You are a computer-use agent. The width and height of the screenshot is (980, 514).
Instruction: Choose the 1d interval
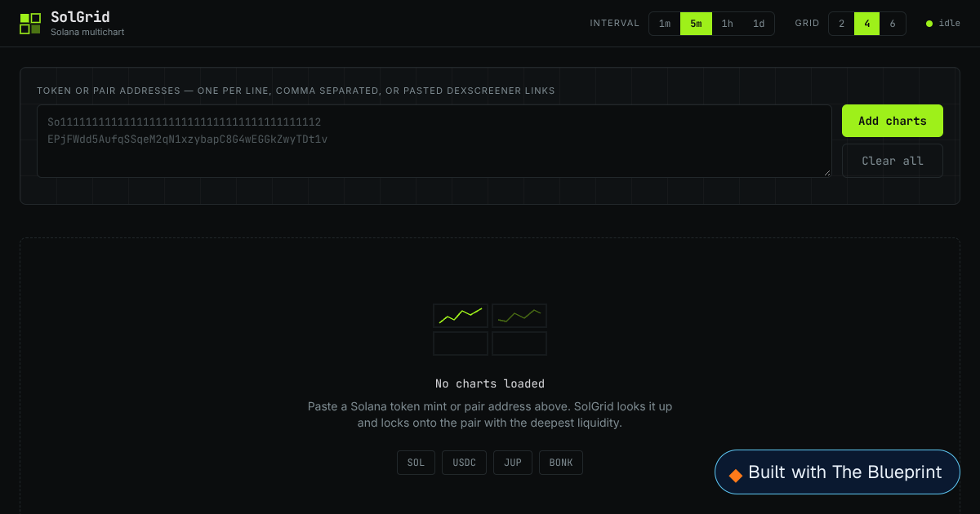pyautogui.click(x=759, y=24)
